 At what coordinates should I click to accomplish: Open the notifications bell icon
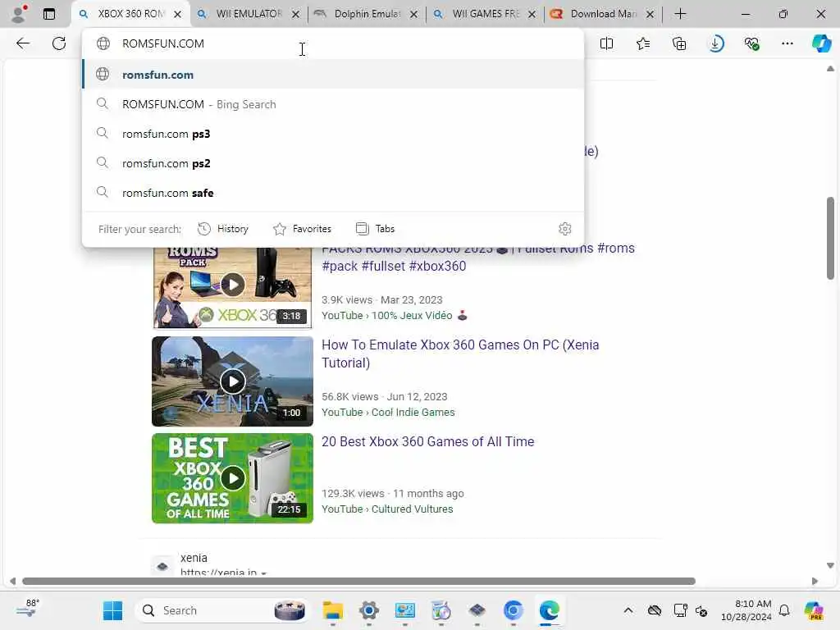tap(784, 610)
